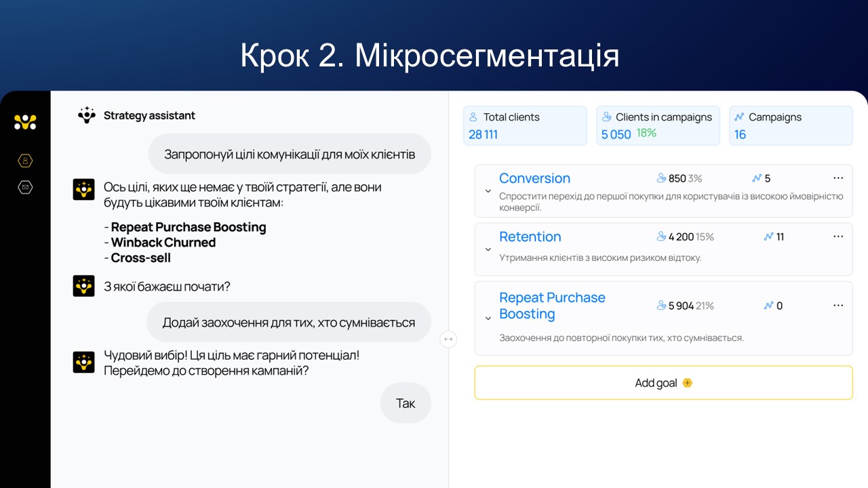
Task: Click the campaigns icon in Repeat Purchase row
Action: (x=768, y=306)
